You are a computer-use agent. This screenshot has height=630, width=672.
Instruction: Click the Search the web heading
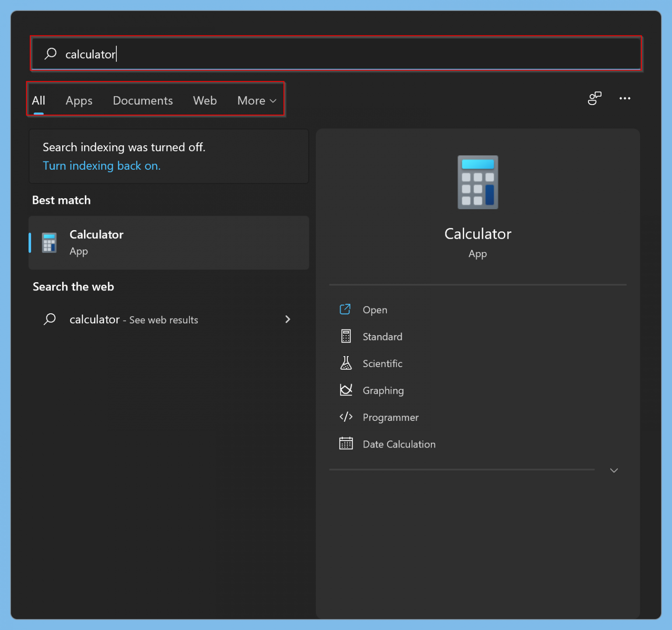[73, 287]
